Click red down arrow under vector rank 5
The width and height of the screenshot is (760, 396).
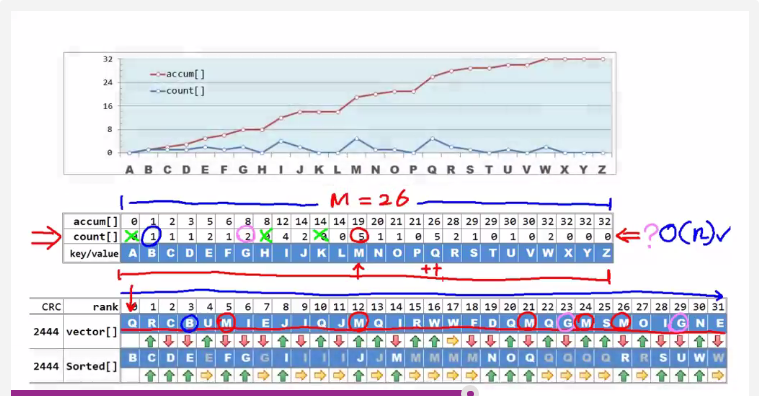tap(226, 341)
